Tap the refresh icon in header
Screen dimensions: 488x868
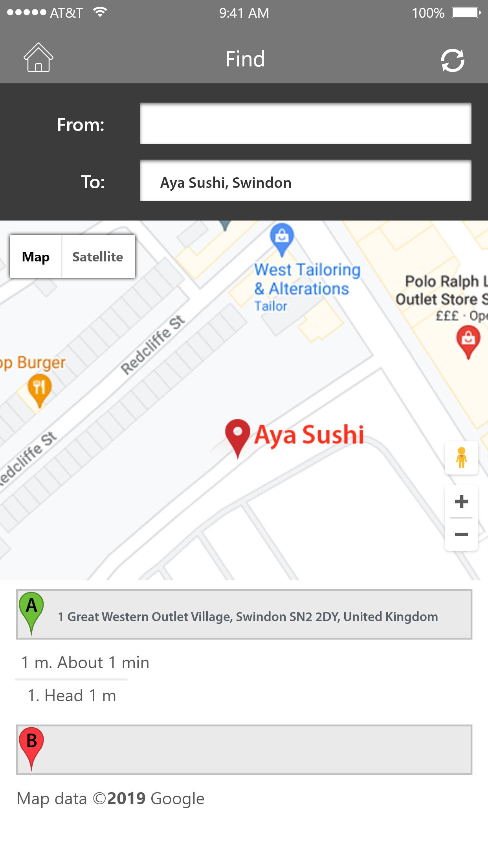tap(452, 61)
